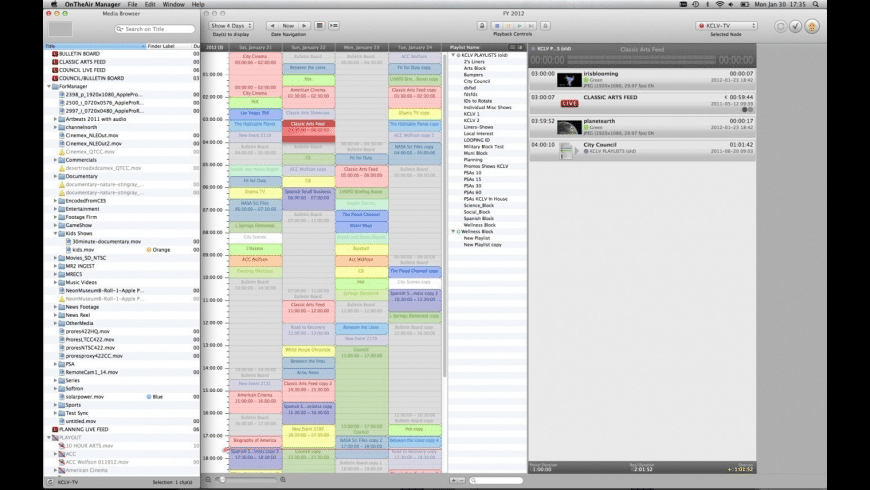Viewport: 870px width, 490px height.
Task: Click the Play playback control
Action: tap(519, 26)
